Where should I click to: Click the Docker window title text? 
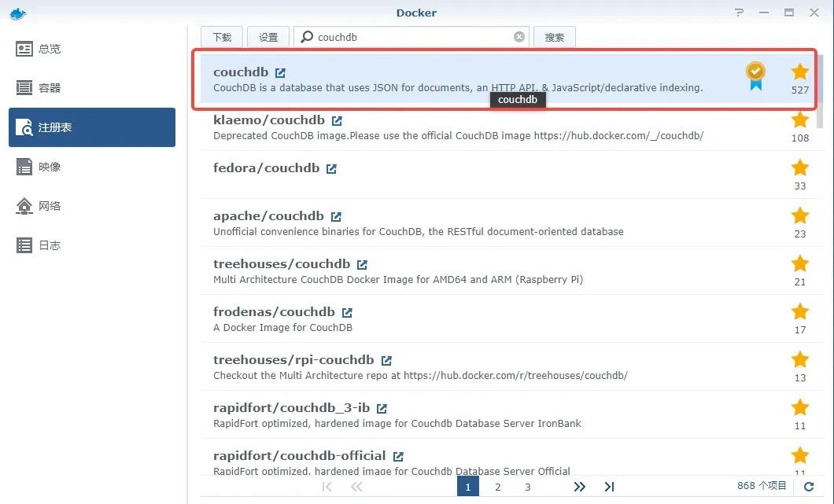click(x=416, y=13)
